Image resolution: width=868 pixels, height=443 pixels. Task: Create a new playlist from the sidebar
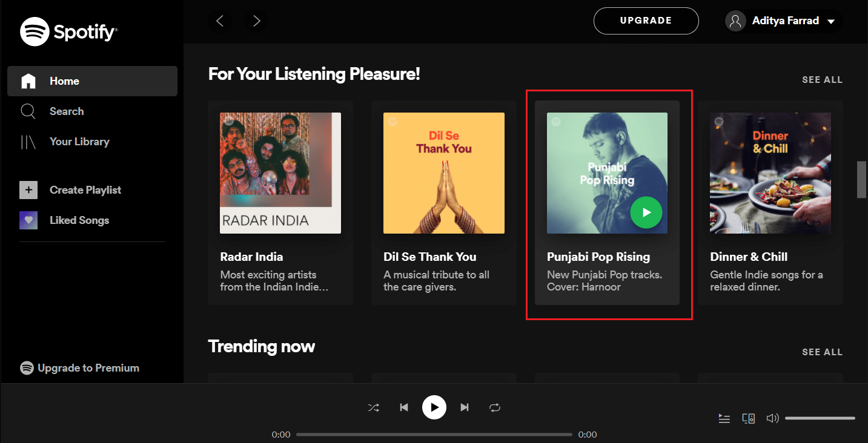85,189
